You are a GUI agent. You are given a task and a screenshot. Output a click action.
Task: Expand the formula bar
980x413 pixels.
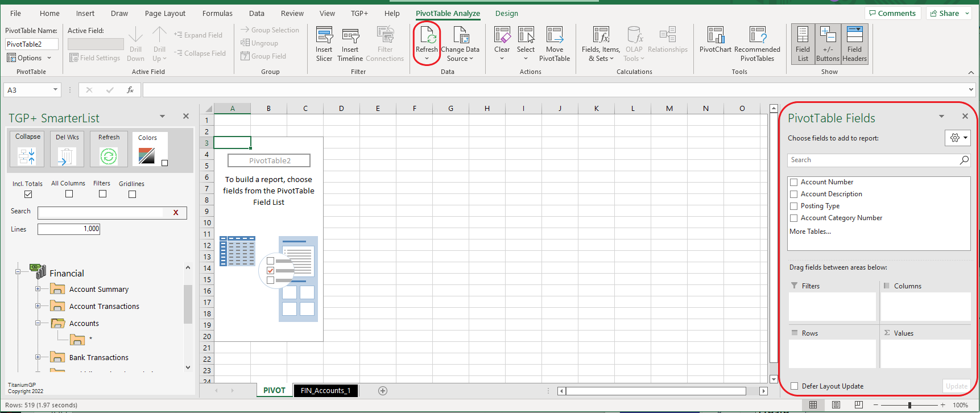pyautogui.click(x=971, y=89)
